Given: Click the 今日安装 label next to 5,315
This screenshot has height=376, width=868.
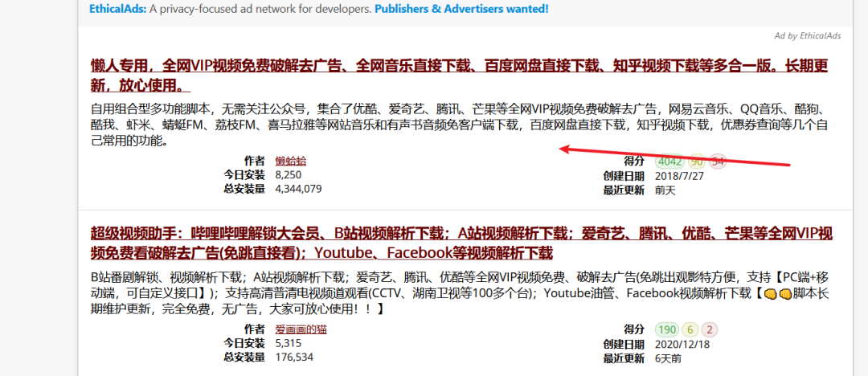Looking at the screenshot, I should 244,343.
